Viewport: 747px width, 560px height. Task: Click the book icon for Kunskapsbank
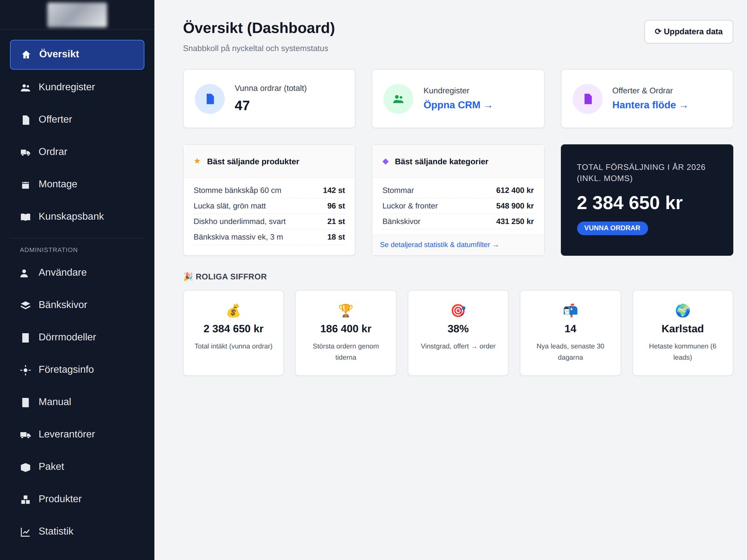click(26, 217)
